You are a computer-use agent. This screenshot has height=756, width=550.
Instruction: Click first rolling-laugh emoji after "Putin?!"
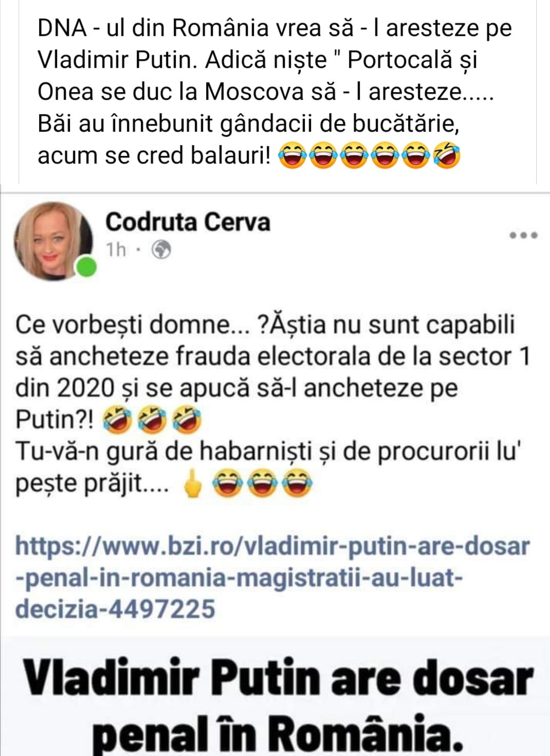(117, 419)
